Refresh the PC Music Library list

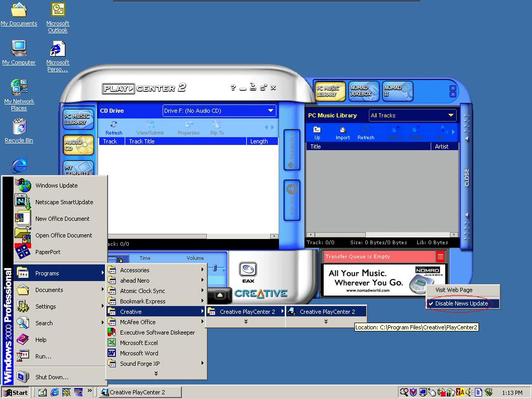366,132
